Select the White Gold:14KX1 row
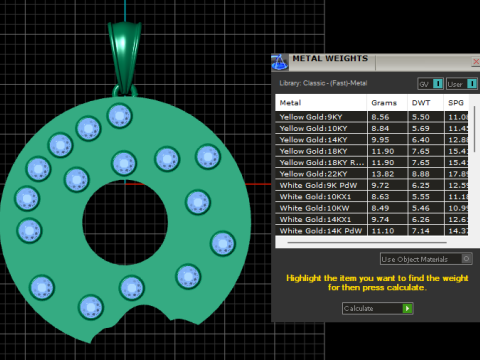Screen dimensions: 480x360 tap(372, 219)
